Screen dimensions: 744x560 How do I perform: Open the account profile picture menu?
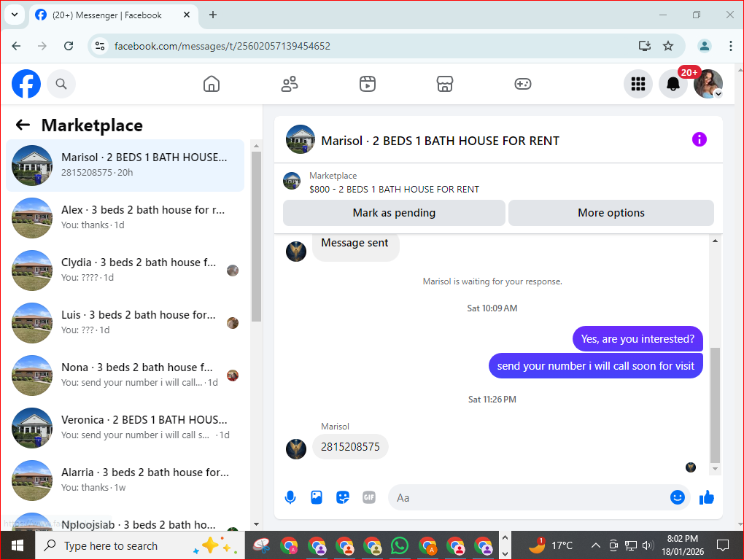coord(708,84)
